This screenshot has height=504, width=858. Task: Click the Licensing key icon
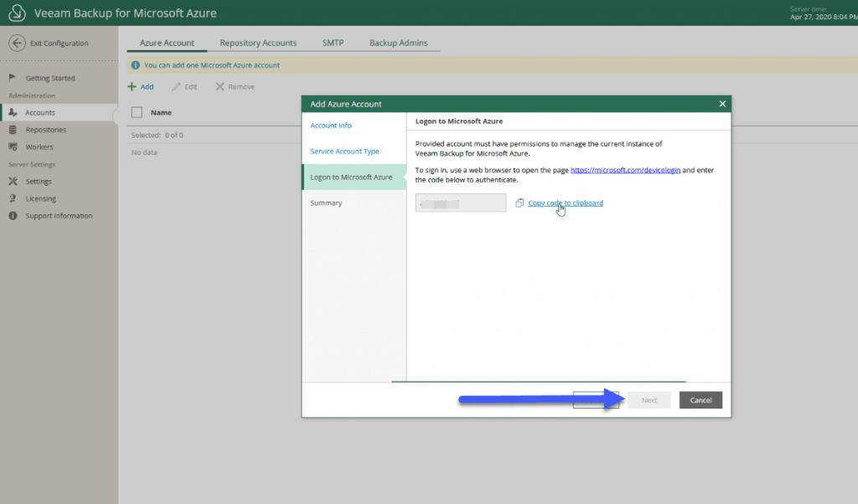click(x=13, y=198)
